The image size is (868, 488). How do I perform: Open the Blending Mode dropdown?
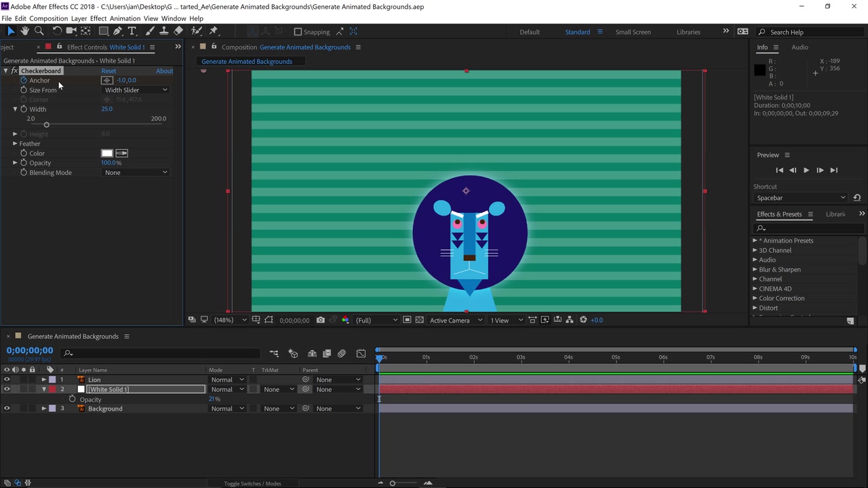pos(136,173)
